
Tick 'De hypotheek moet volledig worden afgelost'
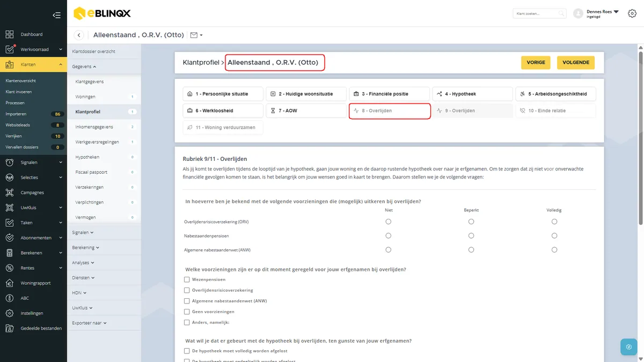[187, 351]
